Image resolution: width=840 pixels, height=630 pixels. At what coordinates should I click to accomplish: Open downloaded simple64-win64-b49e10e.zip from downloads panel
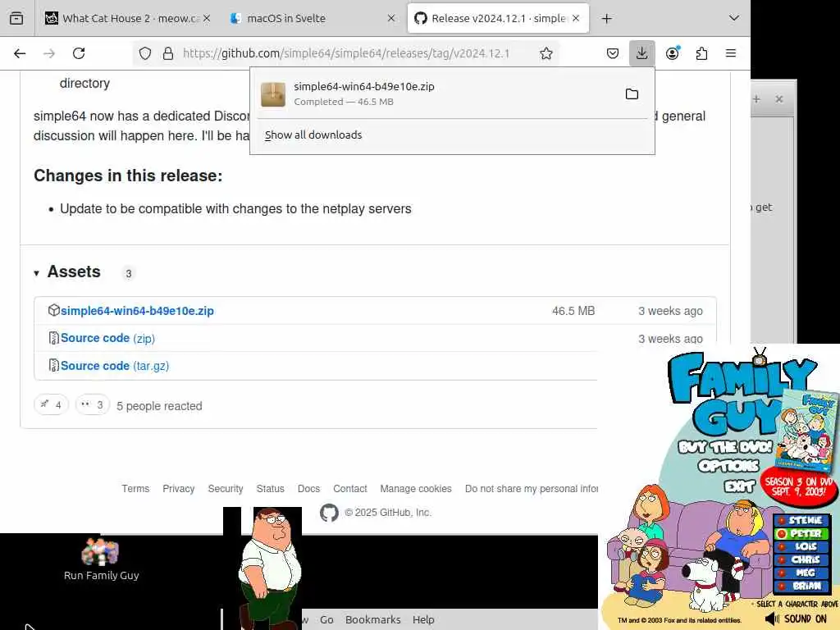(434, 94)
